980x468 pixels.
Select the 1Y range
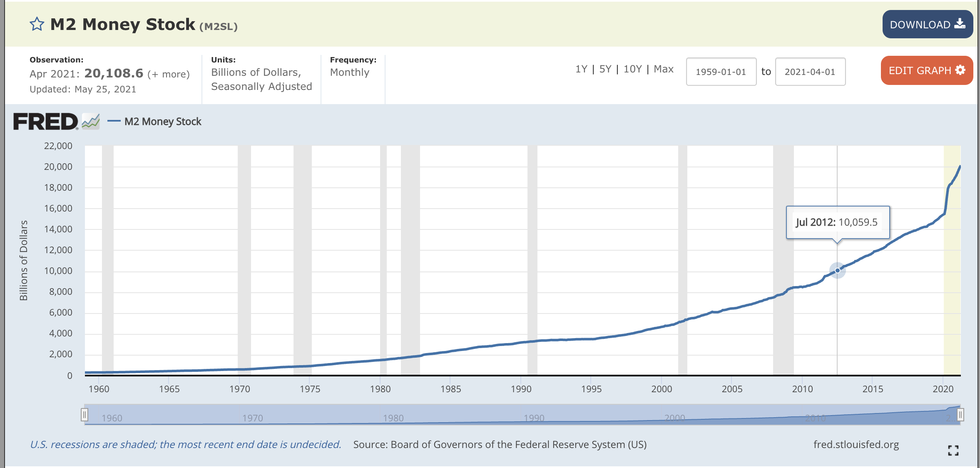click(581, 69)
